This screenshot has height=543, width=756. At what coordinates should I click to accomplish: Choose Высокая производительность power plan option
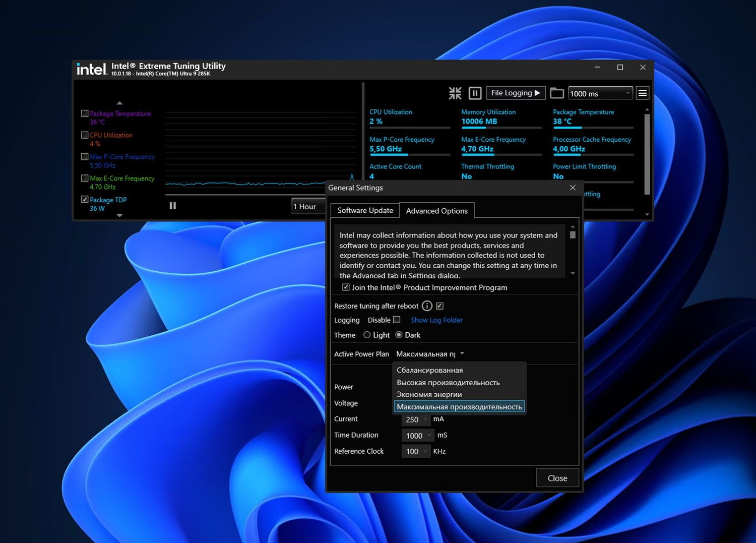(459, 383)
